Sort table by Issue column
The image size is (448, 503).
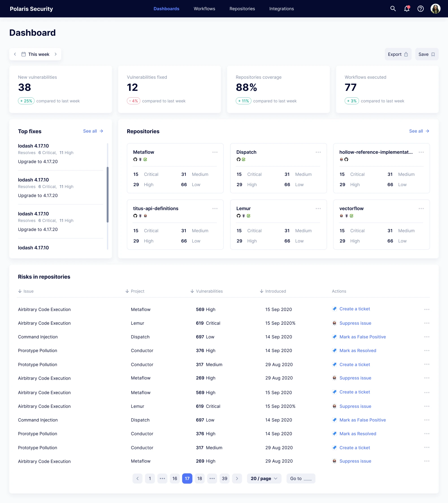(26, 291)
